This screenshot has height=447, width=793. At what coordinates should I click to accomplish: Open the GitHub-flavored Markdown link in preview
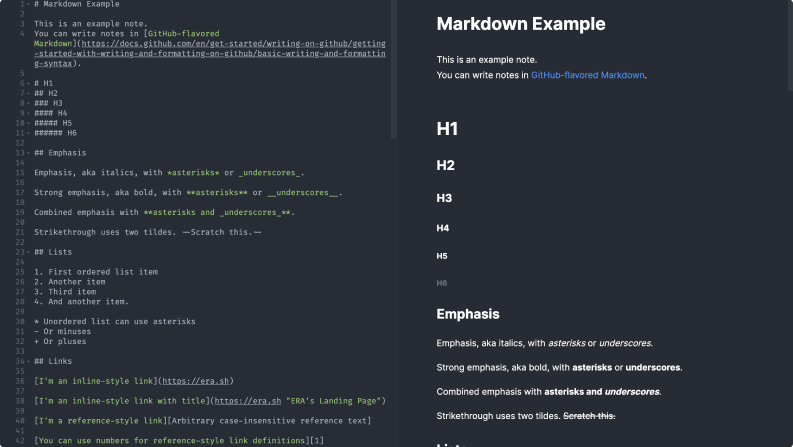[588, 75]
